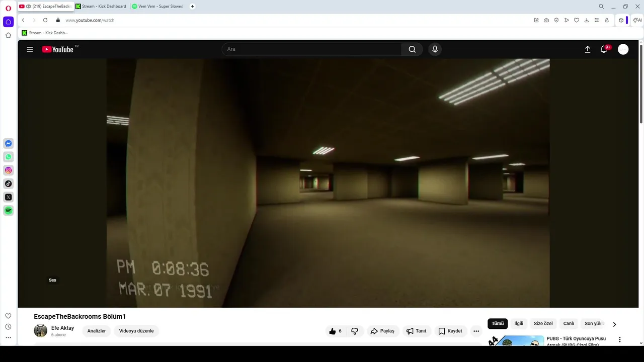Viewport: 644px width, 362px height.
Task: Open X (Twitter) in the Opera sidebar
Action: coord(8,197)
